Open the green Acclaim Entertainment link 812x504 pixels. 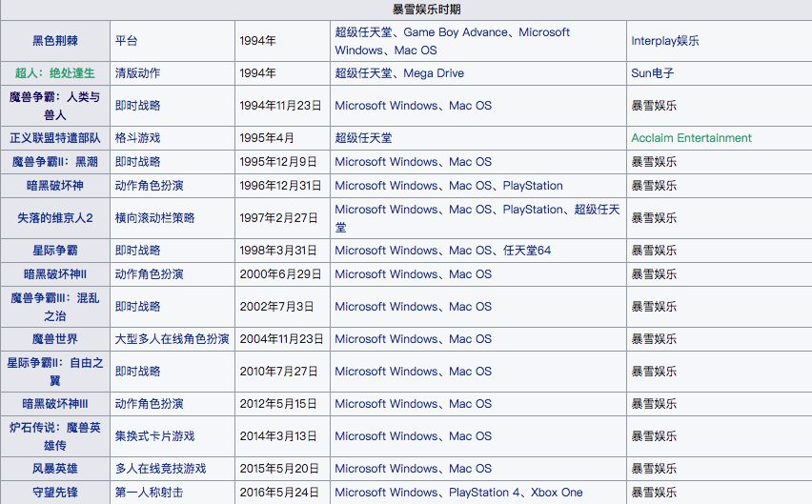[x=691, y=138]
